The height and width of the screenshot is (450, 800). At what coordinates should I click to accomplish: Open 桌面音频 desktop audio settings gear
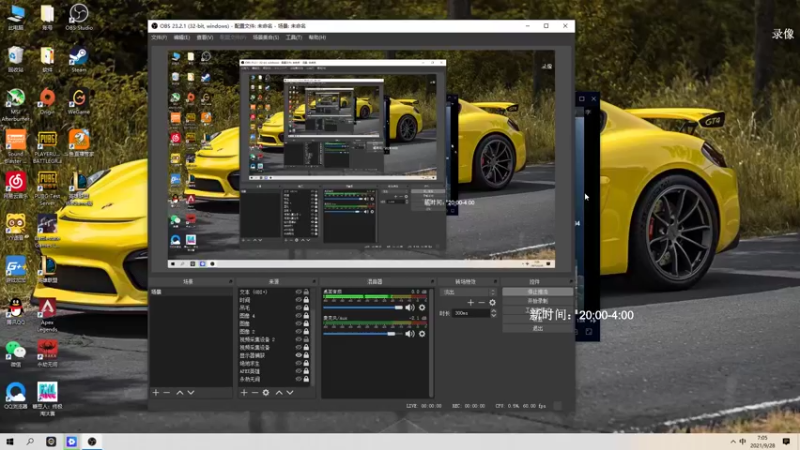click(422, 308)
